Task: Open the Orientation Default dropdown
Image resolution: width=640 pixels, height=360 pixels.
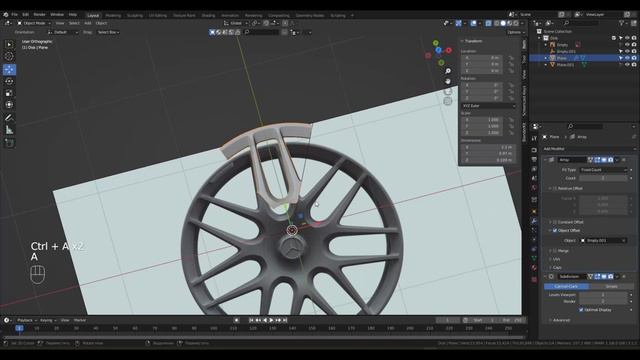Action: point(63,32)
